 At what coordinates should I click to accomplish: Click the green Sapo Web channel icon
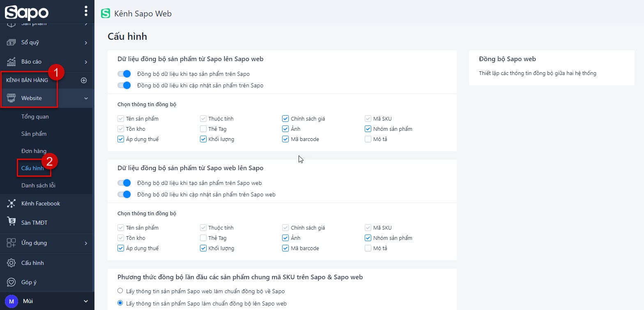pyautogui.click(x=106, y=14)
